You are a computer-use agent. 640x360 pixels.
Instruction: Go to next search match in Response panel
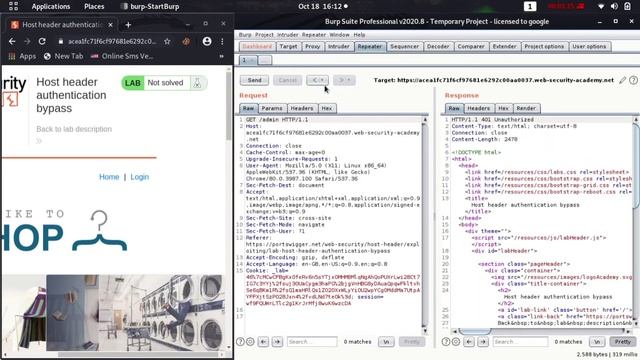[x=483, y=342]
